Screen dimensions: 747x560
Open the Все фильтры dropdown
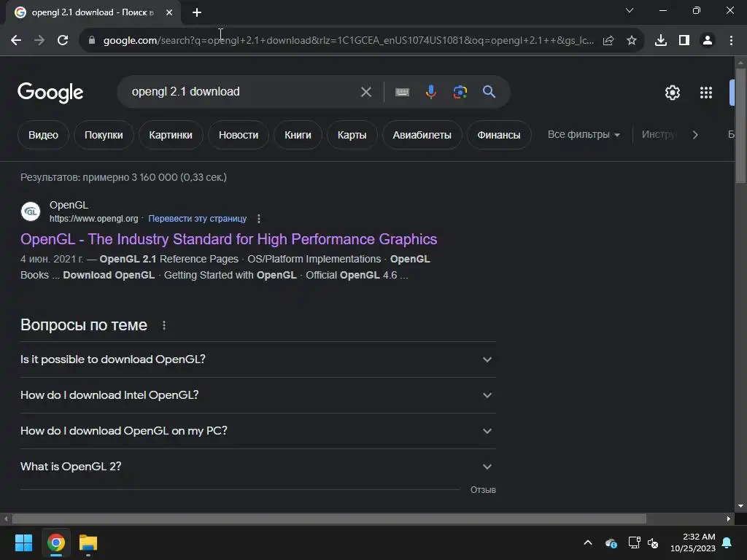584,135
